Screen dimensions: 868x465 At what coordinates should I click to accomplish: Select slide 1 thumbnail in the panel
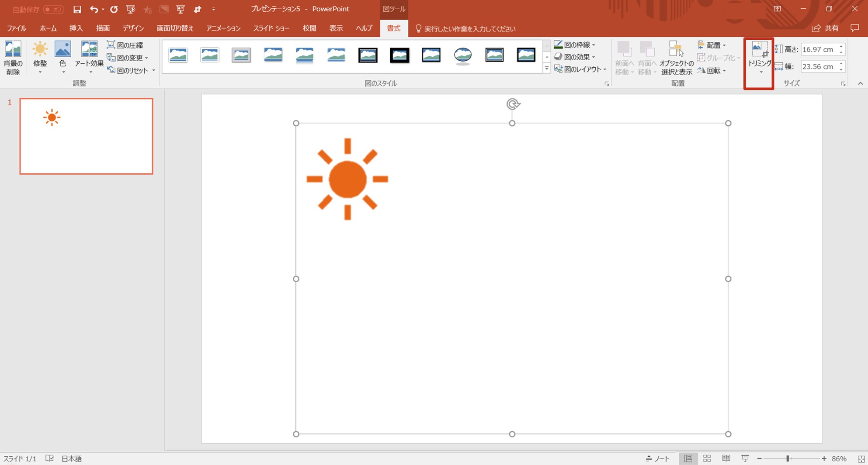pos(86,136)
